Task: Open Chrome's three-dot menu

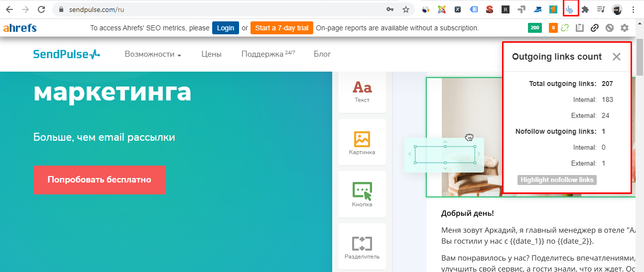Action: (x=634, y=9)
